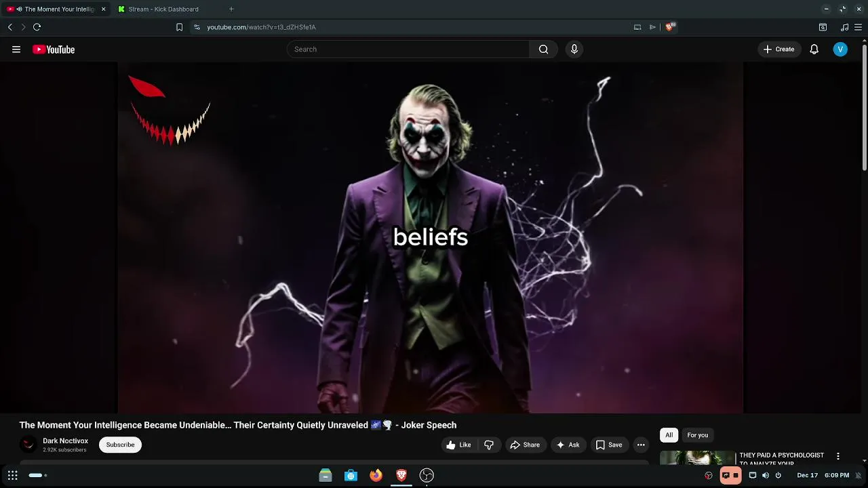Open the media music note control
868x488 pixels.
tap(844, 27)
